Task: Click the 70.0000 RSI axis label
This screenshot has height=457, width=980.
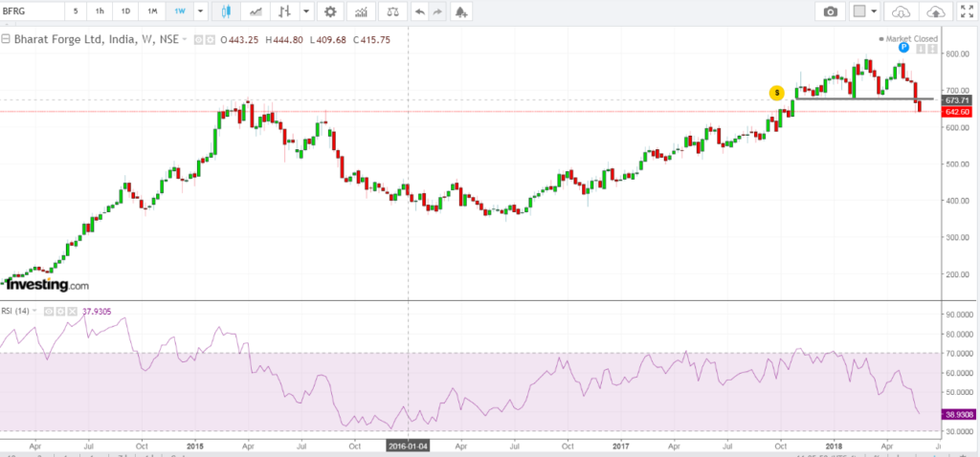Action: (x=959, y=354)
